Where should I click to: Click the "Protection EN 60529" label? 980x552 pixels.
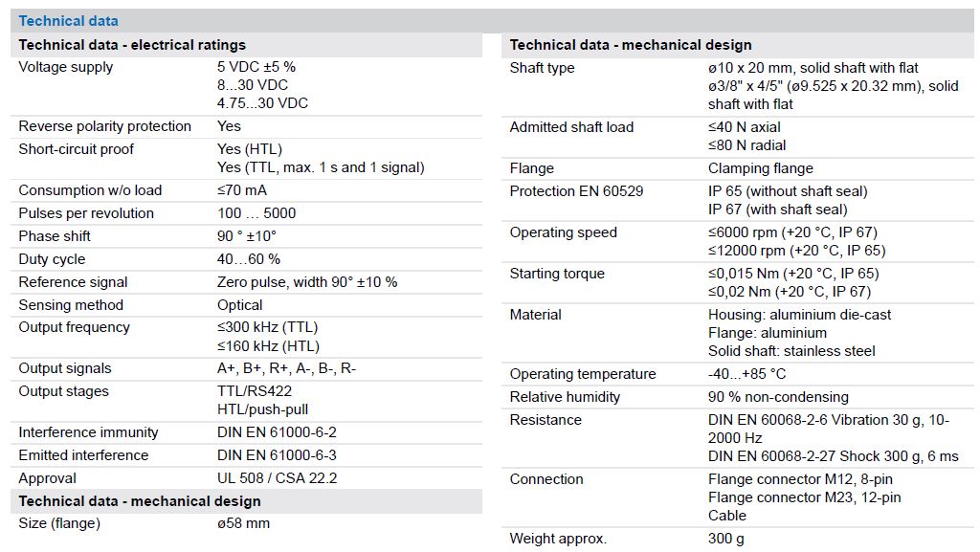coord(577,191)
